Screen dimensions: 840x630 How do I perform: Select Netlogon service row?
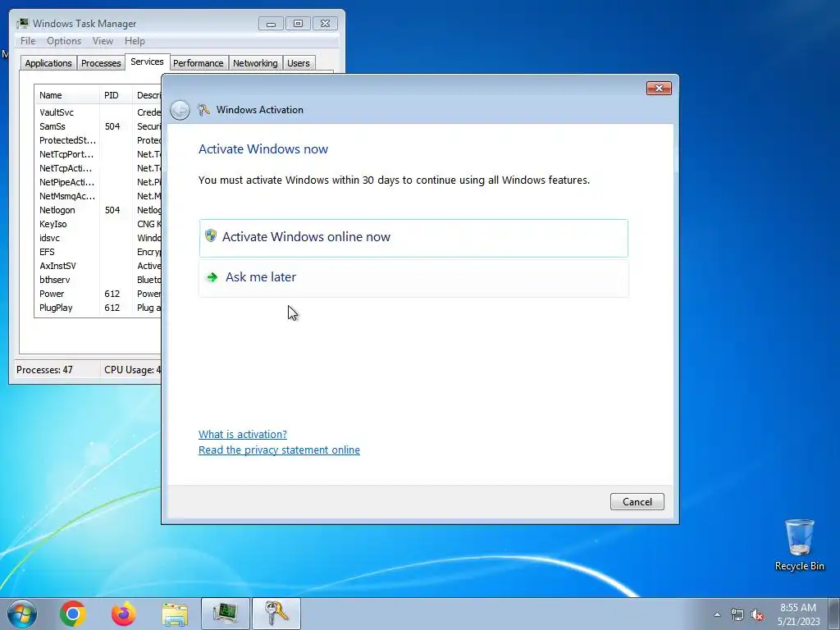[x=98, y=210]
